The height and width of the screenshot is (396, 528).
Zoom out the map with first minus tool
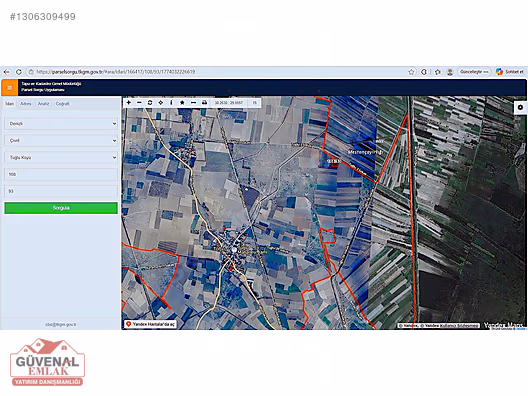(139, 102)
